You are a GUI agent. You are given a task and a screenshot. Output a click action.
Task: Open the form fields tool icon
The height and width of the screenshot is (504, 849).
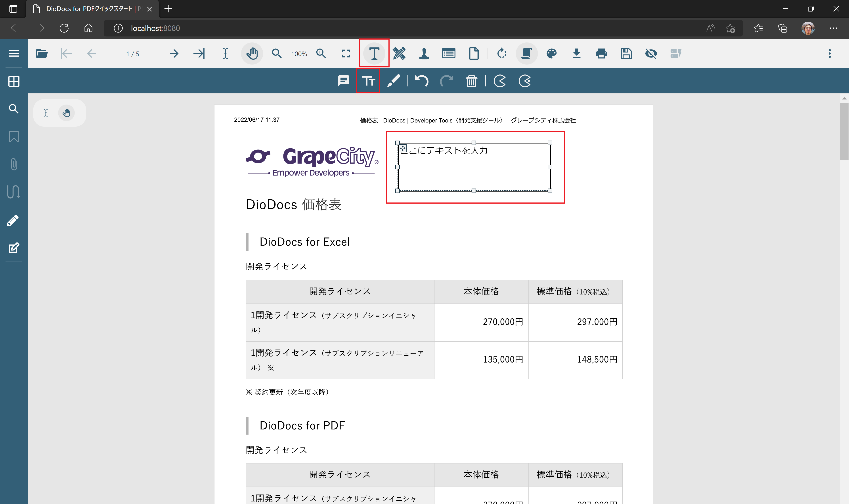[x=449, y=54]
